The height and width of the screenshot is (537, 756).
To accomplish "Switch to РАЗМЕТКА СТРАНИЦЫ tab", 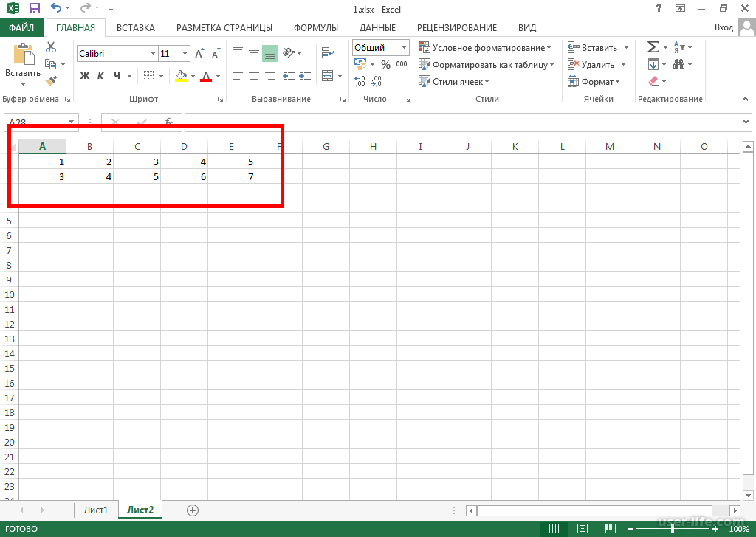I will [224, 27].
